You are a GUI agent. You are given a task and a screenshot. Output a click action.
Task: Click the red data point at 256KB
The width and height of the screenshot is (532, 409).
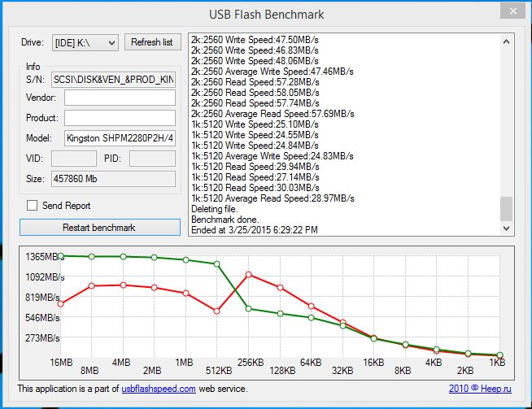[x=249, y=274]
